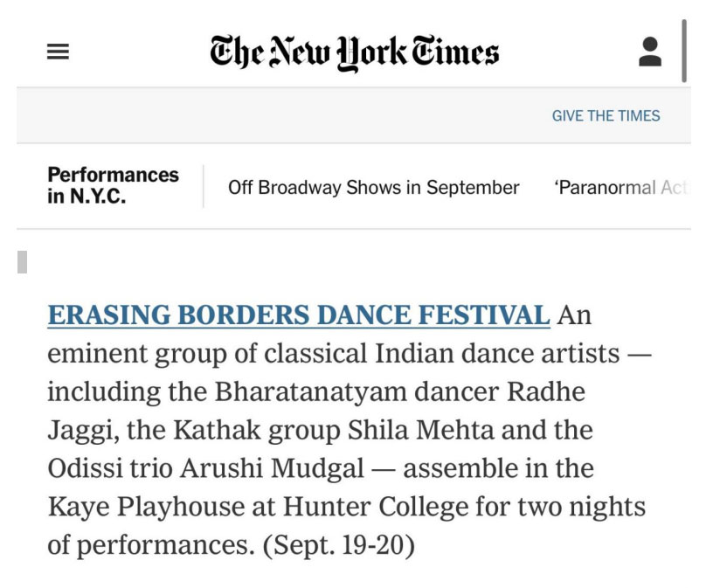
Task: Click the divider beside Performances in N.Y.C.
Action: 204,186
